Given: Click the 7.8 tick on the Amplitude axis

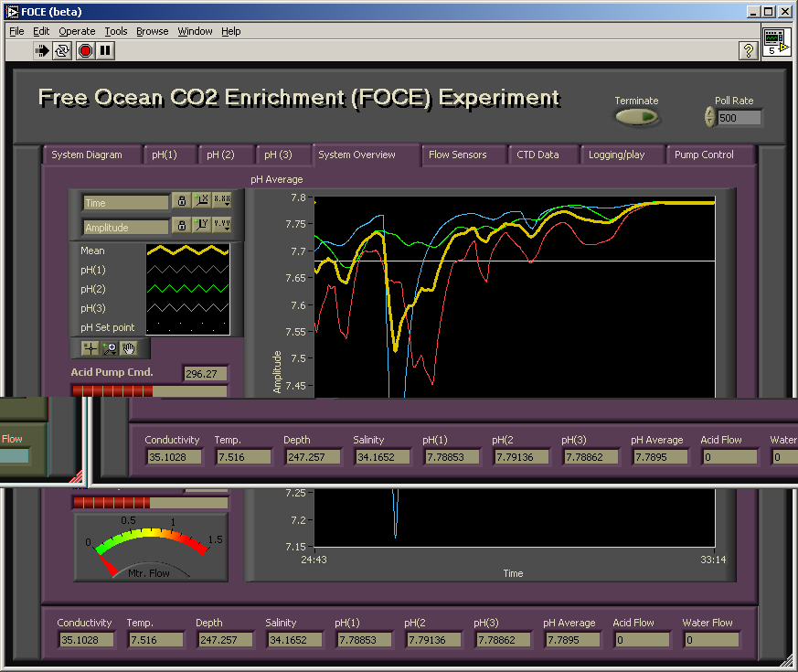Looking at the screenshot, I should pos(298,197).
